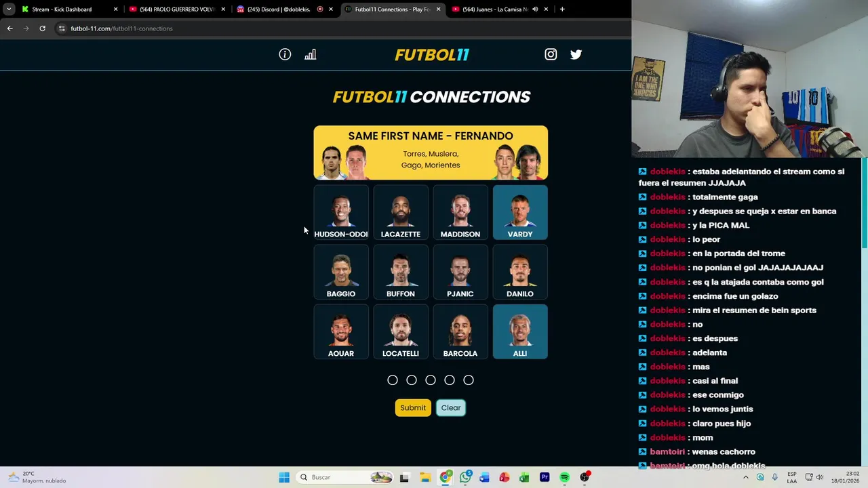Open OBS Studio from the taskbar
Screen dimensions: 868x488
[585, 477]
